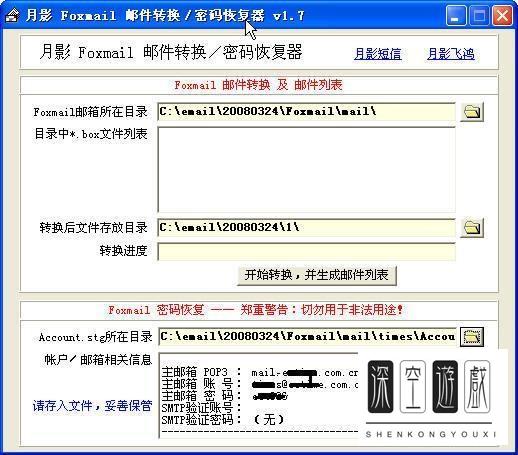This screenshot has height=455, width=518.
Task: Focus the Account.stg所在目录 path field
Action: 307,337
